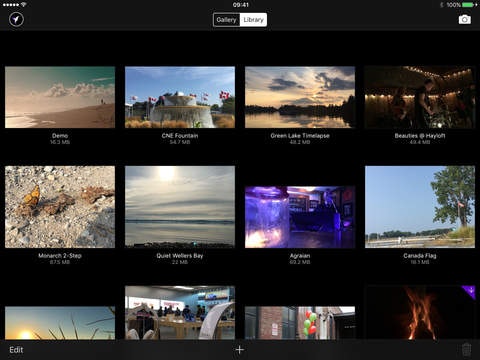480x360 pixels.
Task: Select the "Monarch 2-Step" title label
Action: point(60,256)
